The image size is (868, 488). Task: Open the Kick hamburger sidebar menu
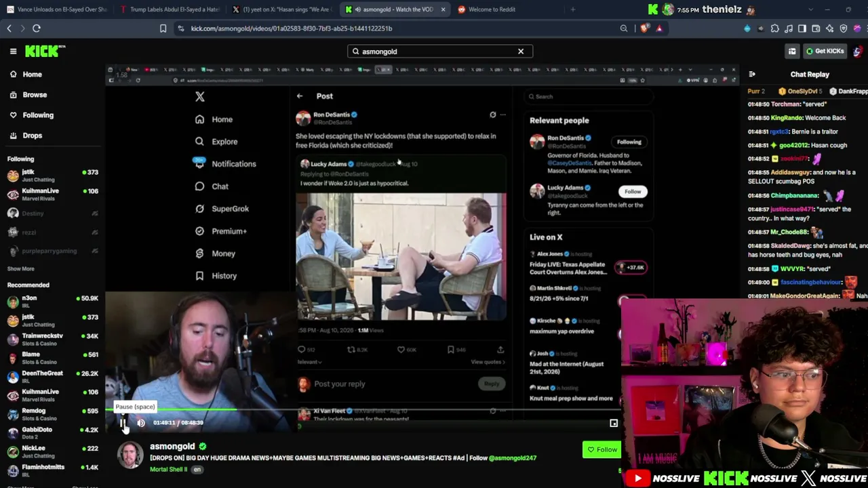pyautogui.click(x=13, y=51)
